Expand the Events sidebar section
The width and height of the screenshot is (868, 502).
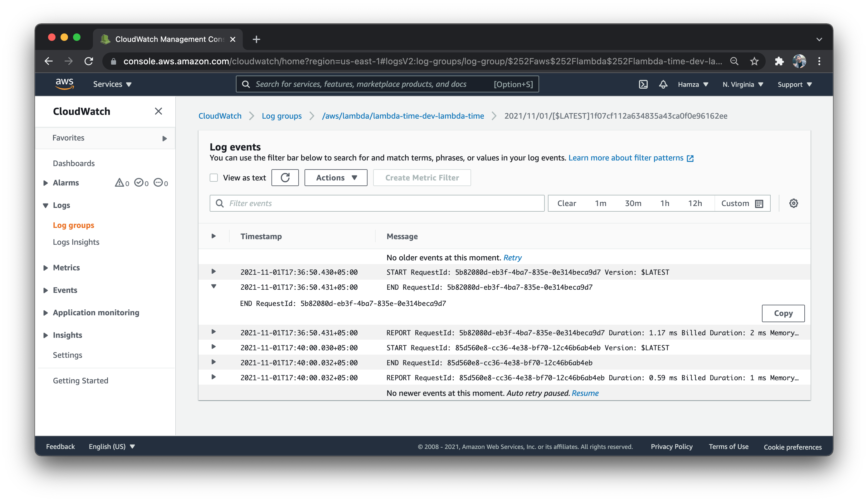click(46, 290)
